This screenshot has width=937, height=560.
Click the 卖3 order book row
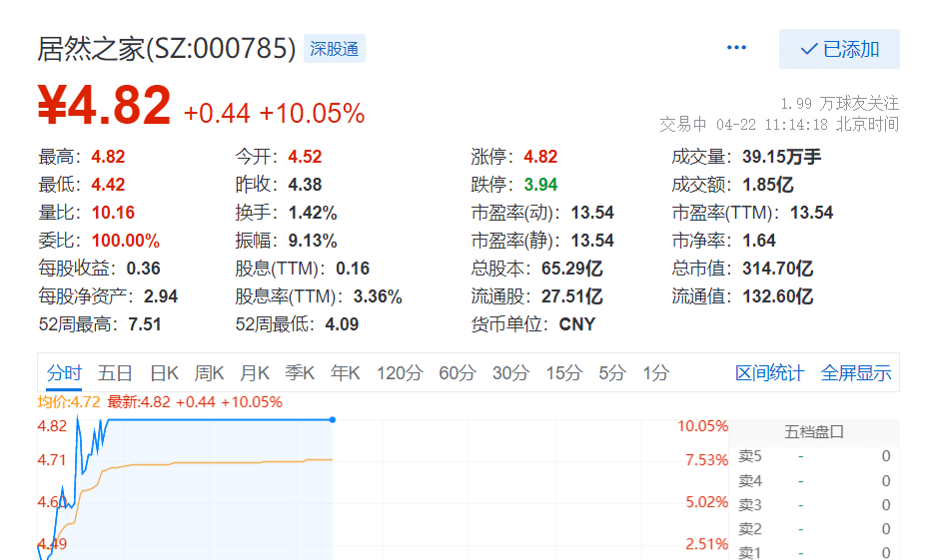click(814, 505)
